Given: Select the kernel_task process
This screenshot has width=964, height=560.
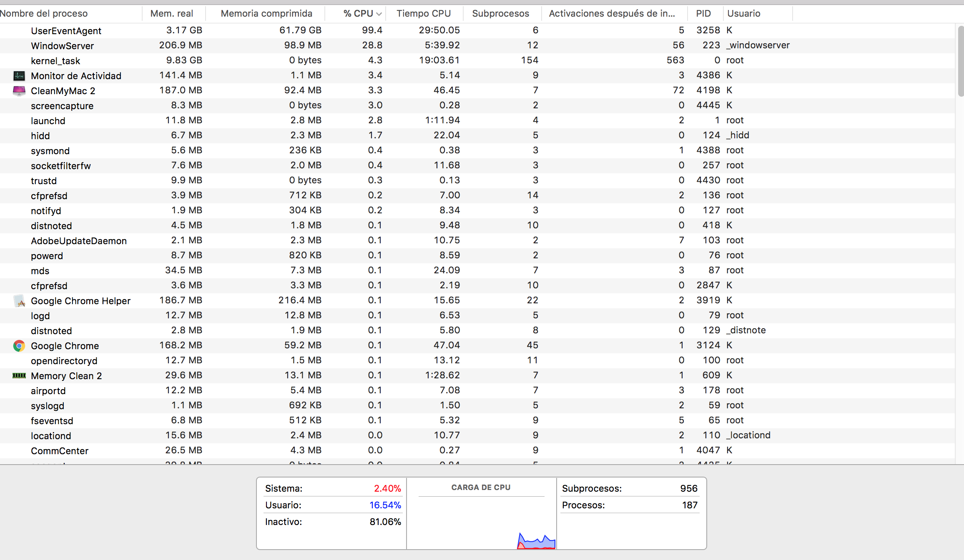Looking at the screenshot, I should (477, 60).
